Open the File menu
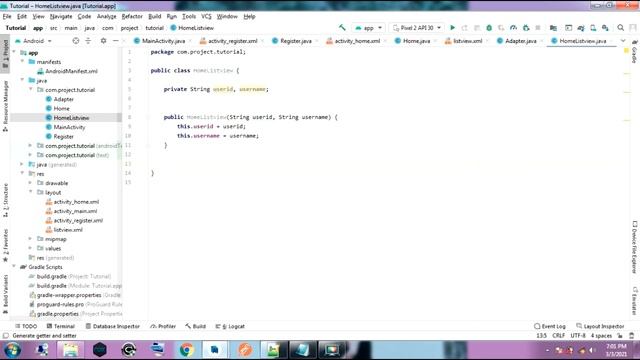 click(x=7, y=16)
